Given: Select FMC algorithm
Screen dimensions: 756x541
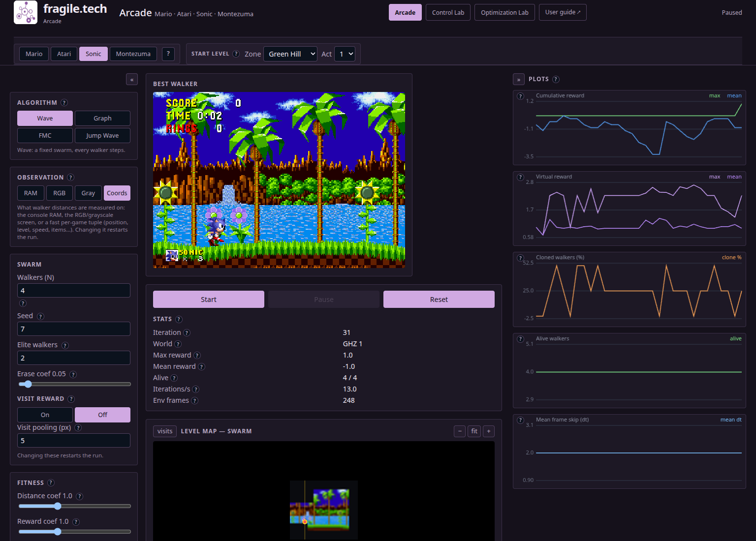Looking at the screenshot, I should 45,135.
